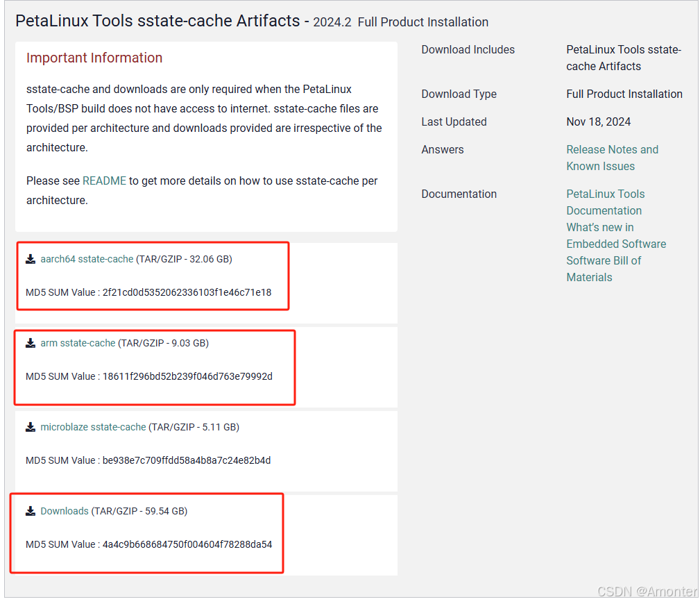Open What's new in Embedded Software link
Screen dimensions: 700x604
click(x=616, y=235)
